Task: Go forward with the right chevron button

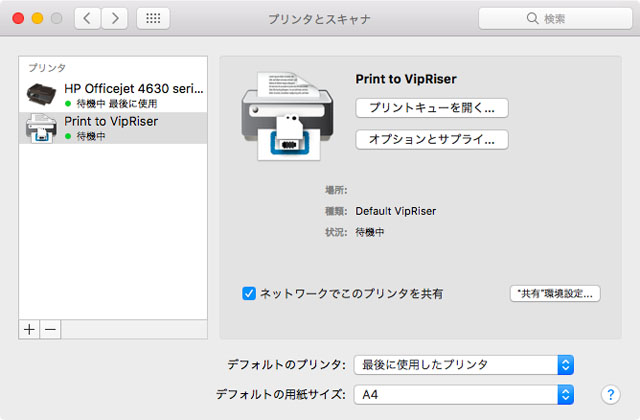Action: coord(115,18)
